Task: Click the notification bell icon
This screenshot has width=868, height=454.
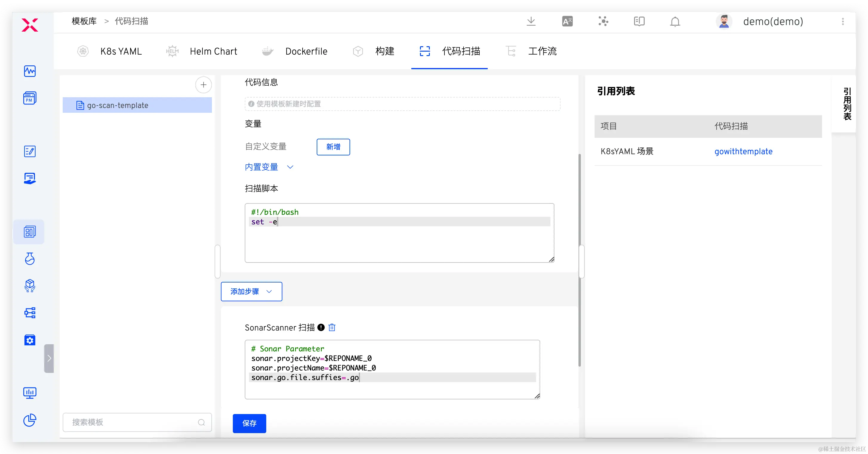Action: 675,21
